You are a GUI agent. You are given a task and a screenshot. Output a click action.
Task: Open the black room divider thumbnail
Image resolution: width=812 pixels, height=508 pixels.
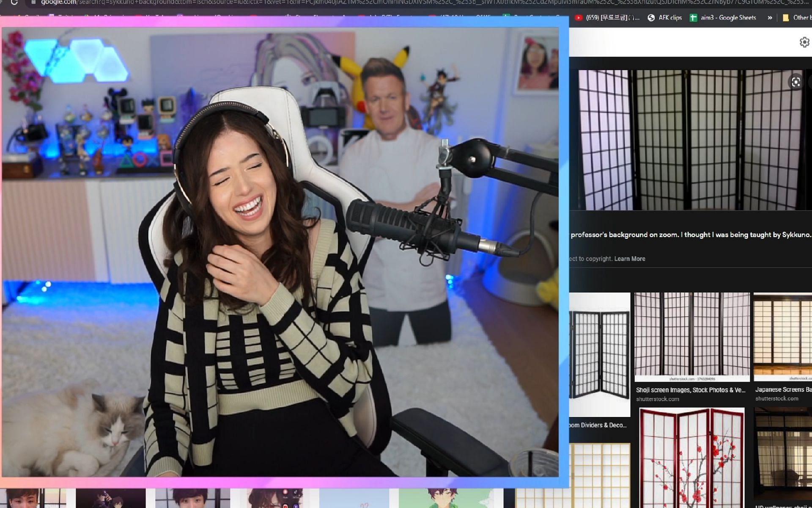[x=600, y=355]
